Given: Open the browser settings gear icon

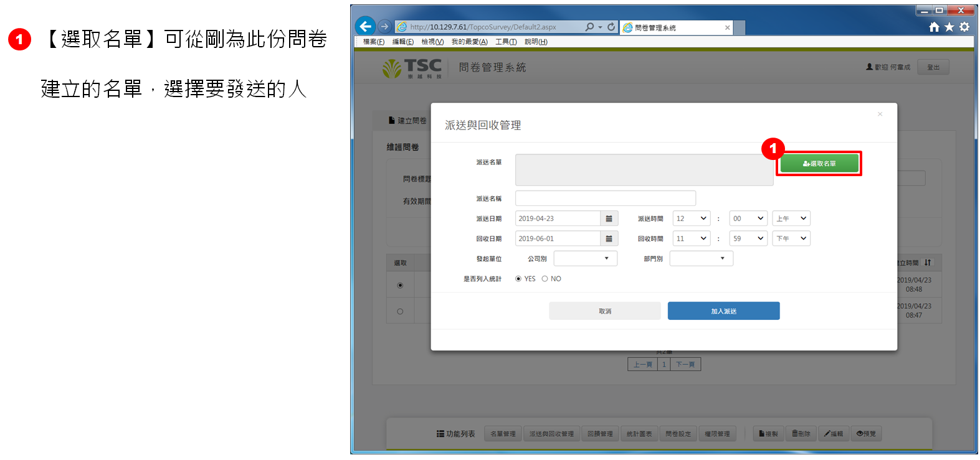Looking at the screenshot, I should (964, 27).
